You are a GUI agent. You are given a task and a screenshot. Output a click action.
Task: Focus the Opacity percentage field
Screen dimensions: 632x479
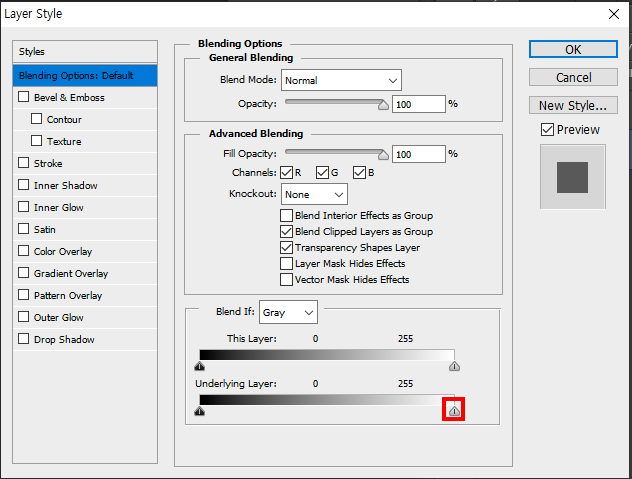click(419, 104)
